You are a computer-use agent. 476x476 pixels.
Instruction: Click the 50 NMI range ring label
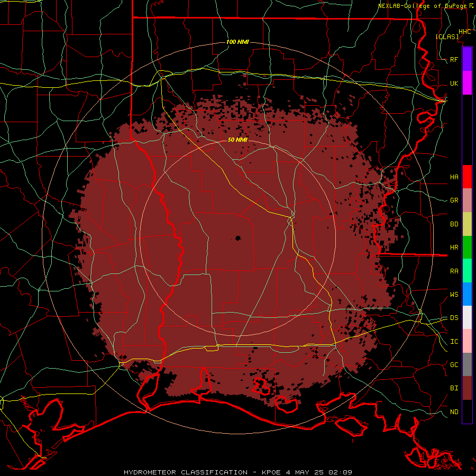point(237,140)
